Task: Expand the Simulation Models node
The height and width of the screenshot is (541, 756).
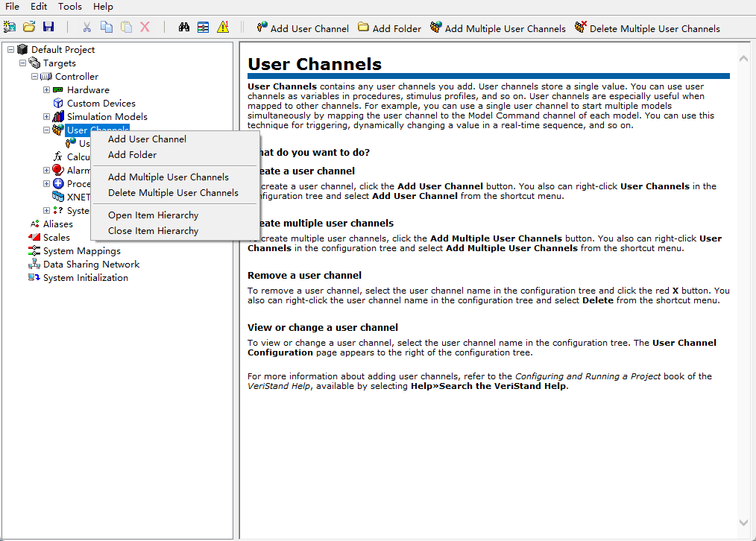Action: pyautogui.click(x=46, y=116)
